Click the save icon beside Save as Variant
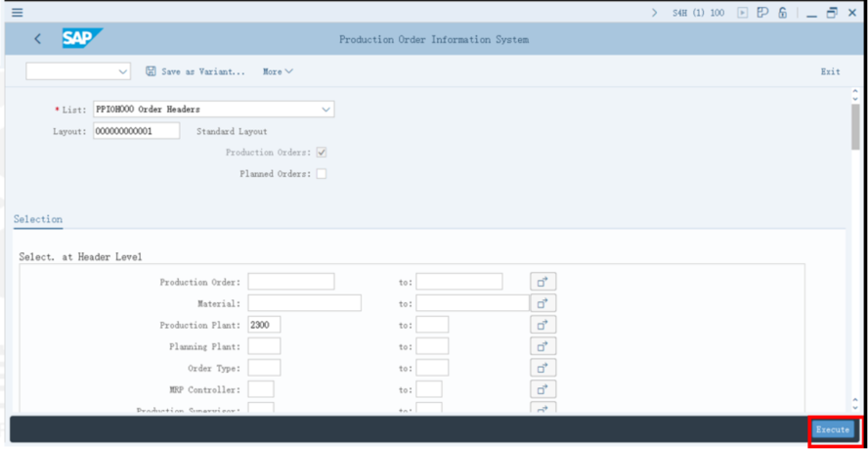The width and height of the screenshot is (868, 449). [151, 71]
